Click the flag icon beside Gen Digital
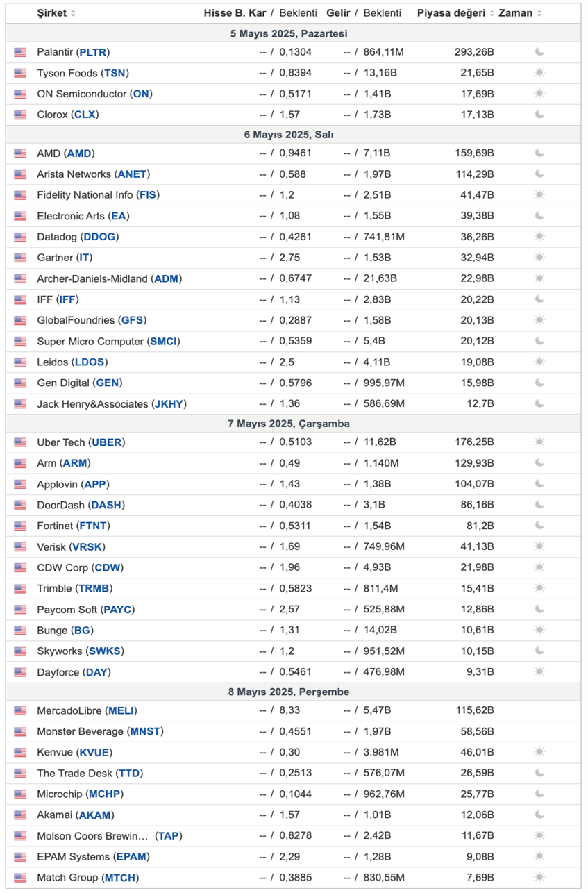Viewport: 588px width, 893px height. click(20, 383)
